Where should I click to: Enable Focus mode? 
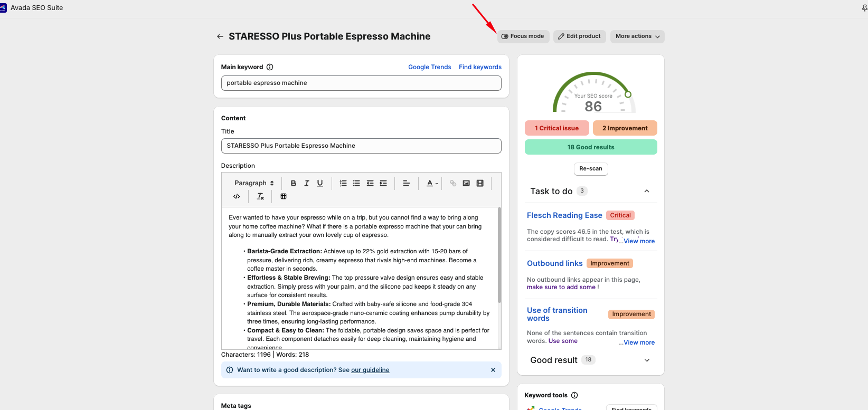click(x=523, y=36)
